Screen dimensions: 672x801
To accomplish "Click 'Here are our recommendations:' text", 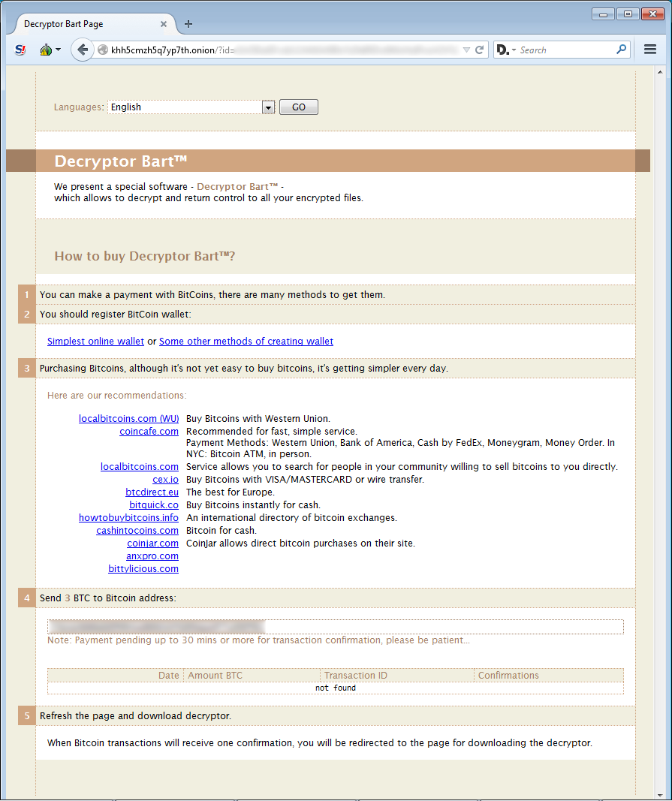I will coord(117,396).
